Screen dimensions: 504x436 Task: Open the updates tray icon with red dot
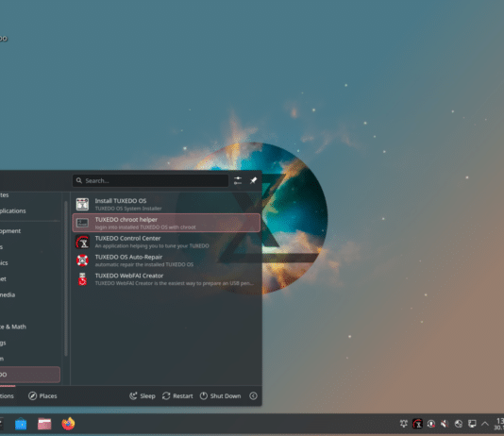click(431, 424)
